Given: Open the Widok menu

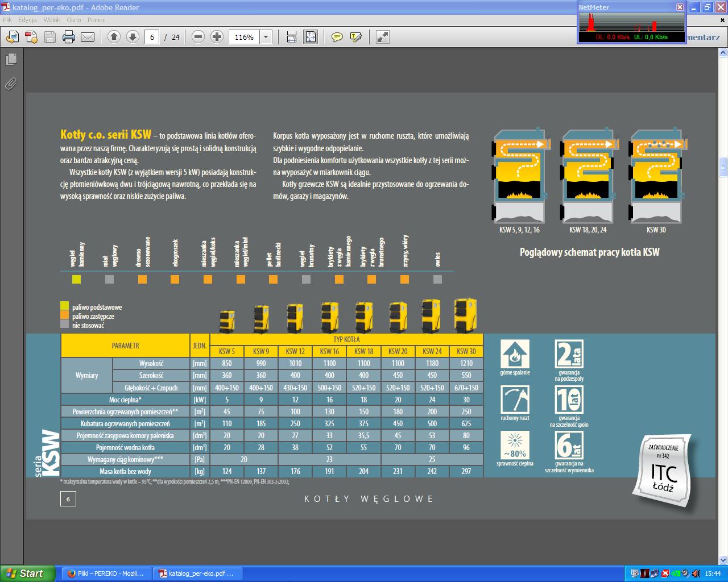Looking at the screenshot, I should click(52, 20).
